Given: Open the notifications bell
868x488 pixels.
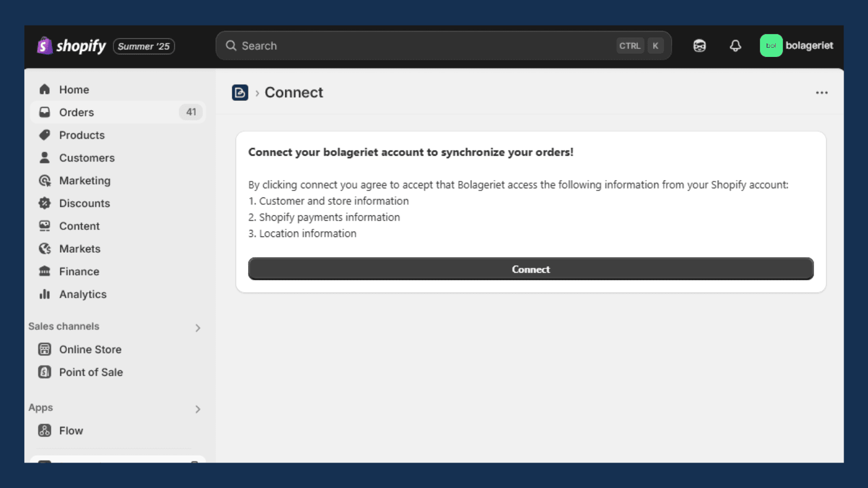Looking at the screenshot, I should point(735,46).
